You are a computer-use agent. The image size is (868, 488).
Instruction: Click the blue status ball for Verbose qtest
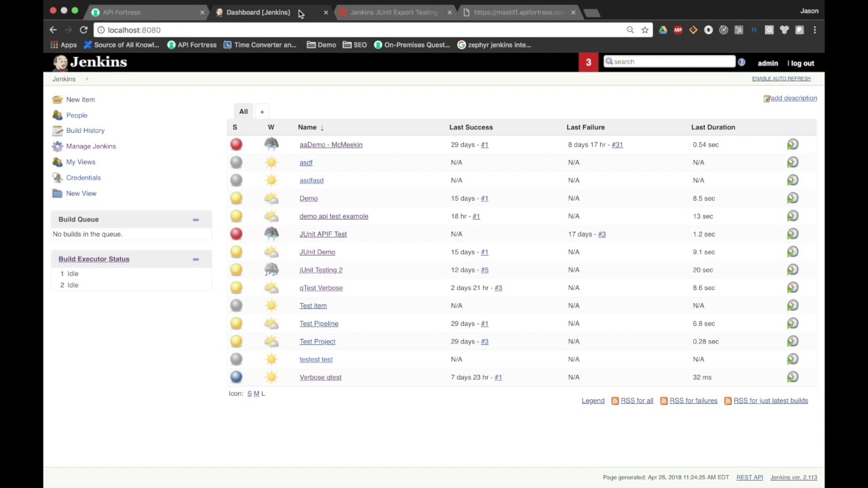pyautogui.click(x=236, y=377)
